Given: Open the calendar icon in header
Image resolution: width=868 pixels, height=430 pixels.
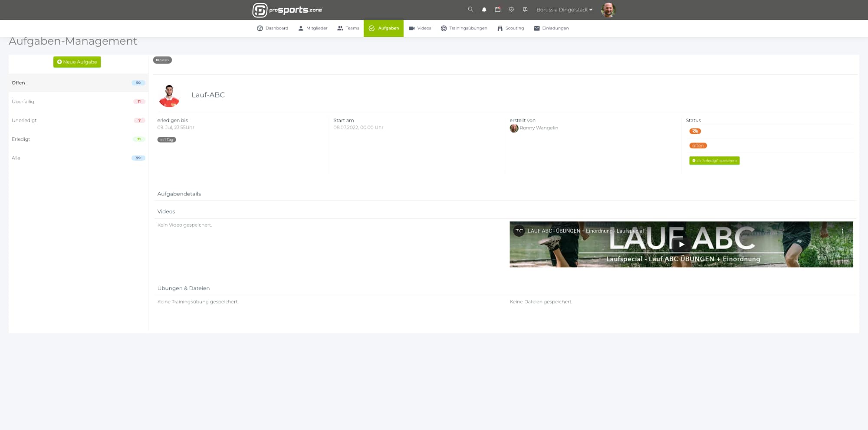Looking at the screenshot, I should click(497, 10).
